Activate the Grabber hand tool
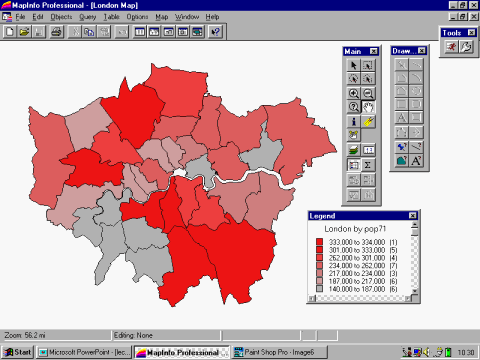 [x=368, y=107]
